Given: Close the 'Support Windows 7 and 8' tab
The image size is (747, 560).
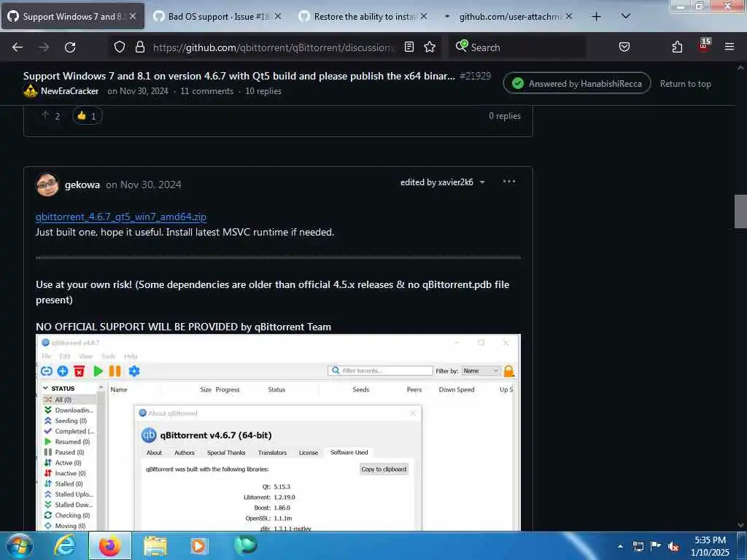Looking at the screenshot, I should point(133,16).
